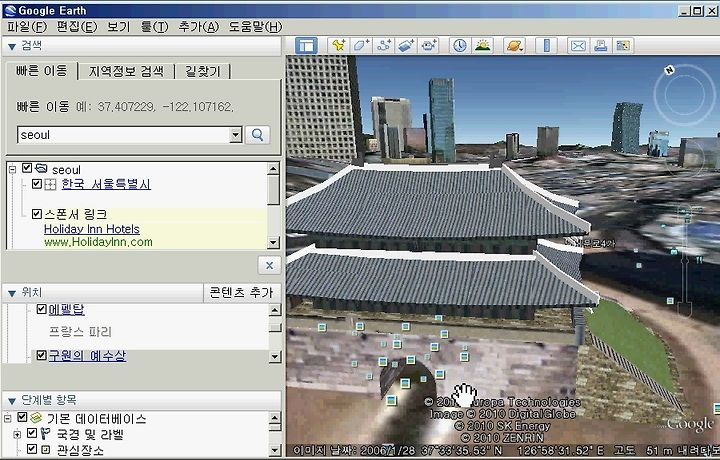Toggle the 관심장소 layer checkbox
Viewport: 720px width, 460px height.
[32, 449]
